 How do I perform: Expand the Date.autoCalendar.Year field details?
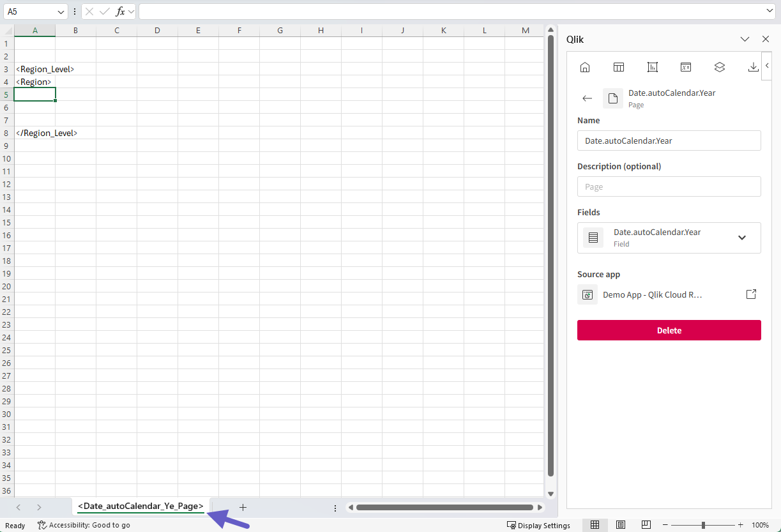click(742, 238)
